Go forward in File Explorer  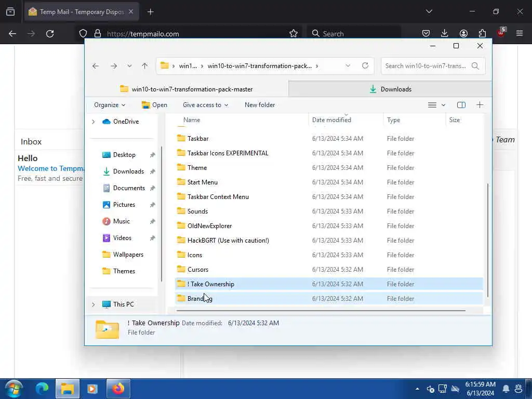pyautogui.click(x=114, y=66)
